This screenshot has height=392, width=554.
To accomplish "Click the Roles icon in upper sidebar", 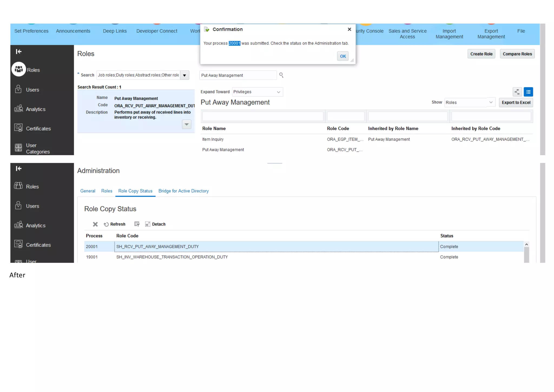I will pyautogui.click(x=19, y=69).
